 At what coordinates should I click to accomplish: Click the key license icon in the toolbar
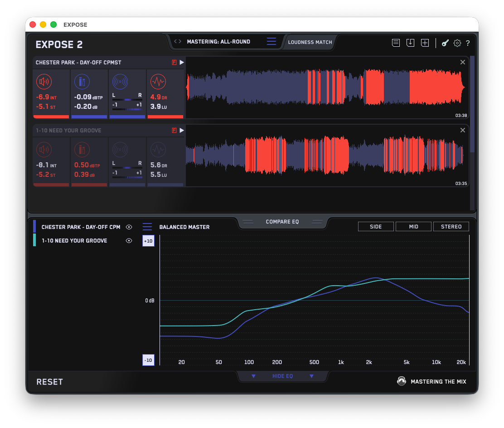[445, 43]
